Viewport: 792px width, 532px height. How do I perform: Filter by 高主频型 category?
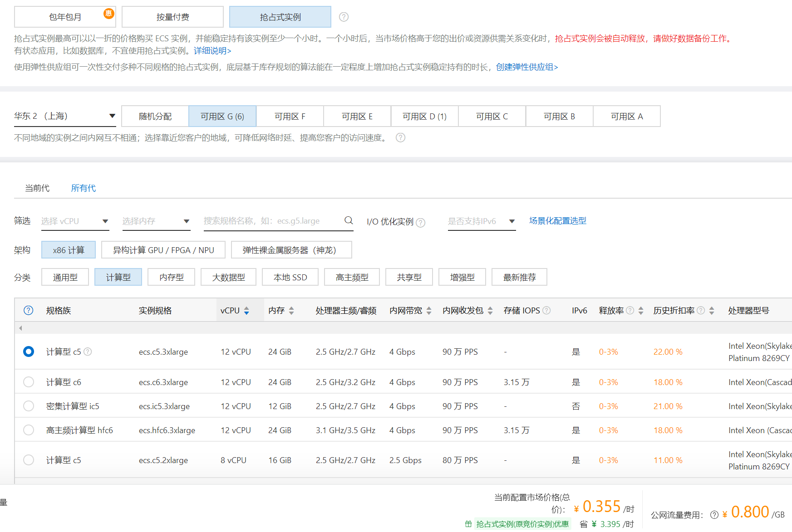352,277
